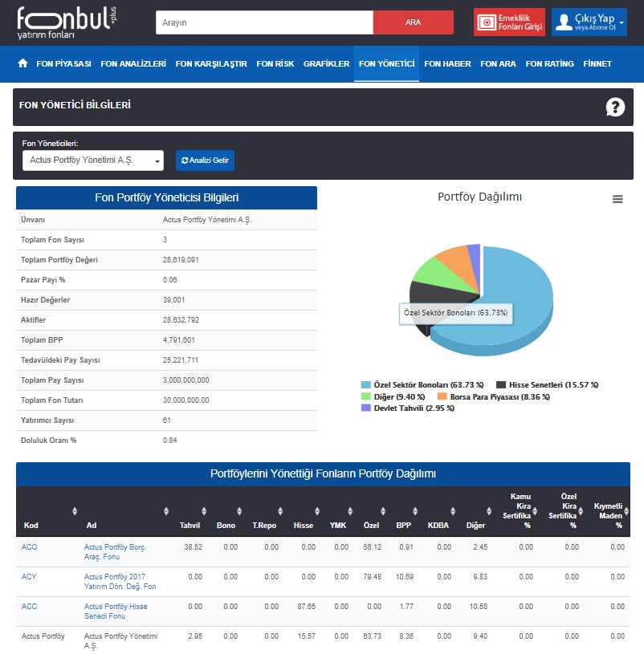Select the ACY Özel value 79.48
644x654 pixels.
(x=373, y=576)
